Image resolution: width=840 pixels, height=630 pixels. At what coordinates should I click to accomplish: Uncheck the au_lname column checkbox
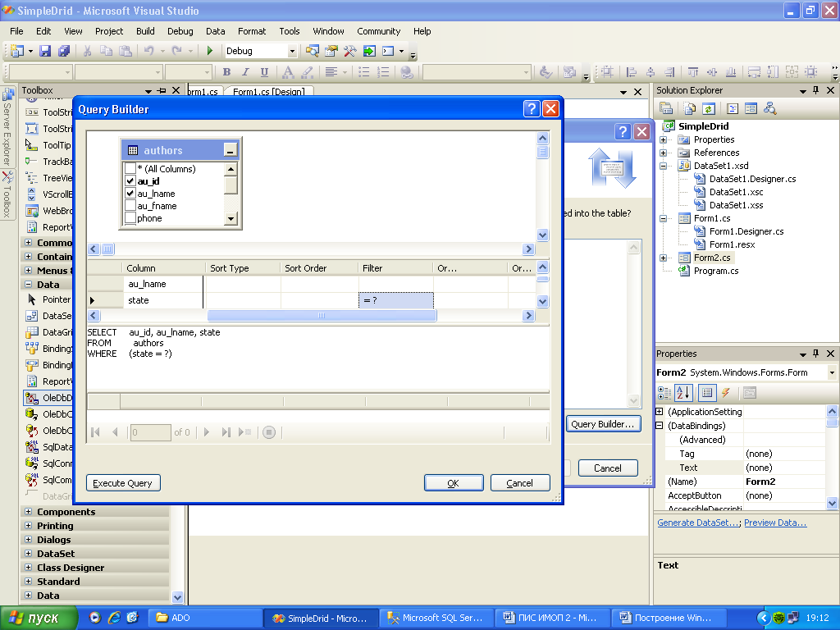[x=130, y=194]
